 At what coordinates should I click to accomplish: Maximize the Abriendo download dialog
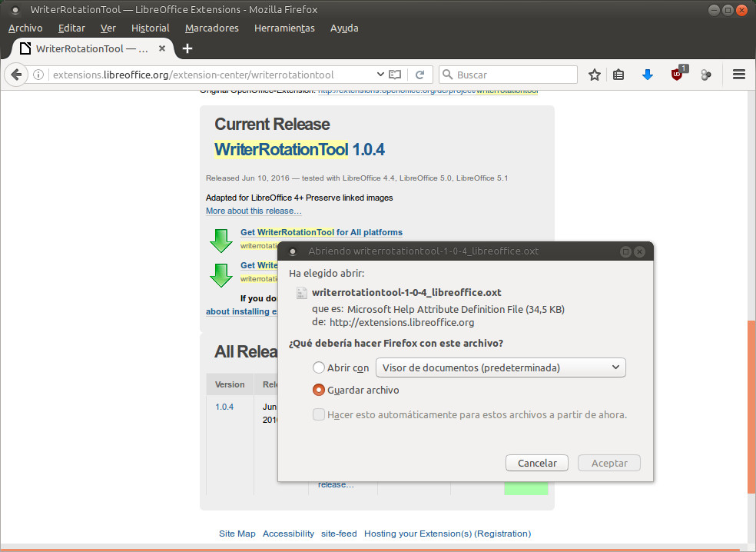(x=625, y=251)
